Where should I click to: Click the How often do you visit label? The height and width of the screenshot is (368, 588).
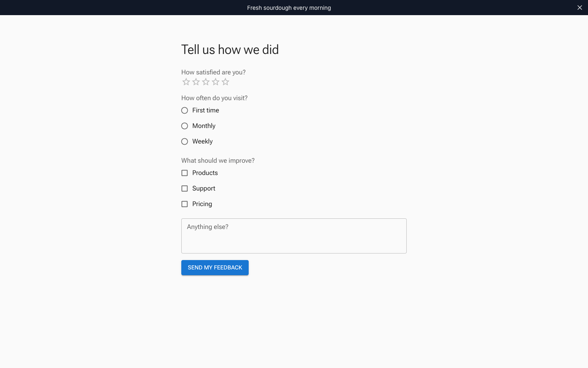click(214, 98)
